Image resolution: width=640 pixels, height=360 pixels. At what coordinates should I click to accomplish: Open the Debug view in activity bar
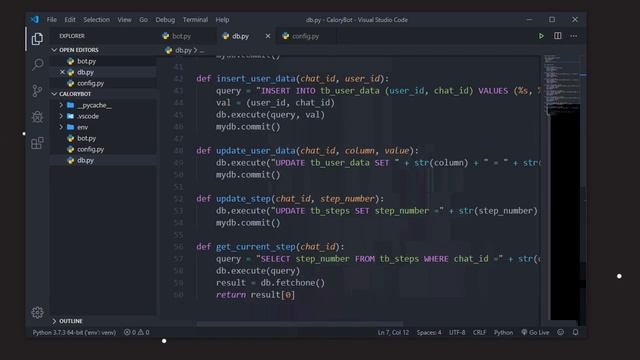point(37,117)
